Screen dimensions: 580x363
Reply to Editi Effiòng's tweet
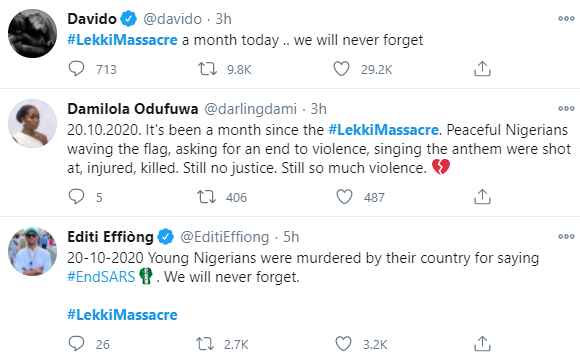point(77,343)
